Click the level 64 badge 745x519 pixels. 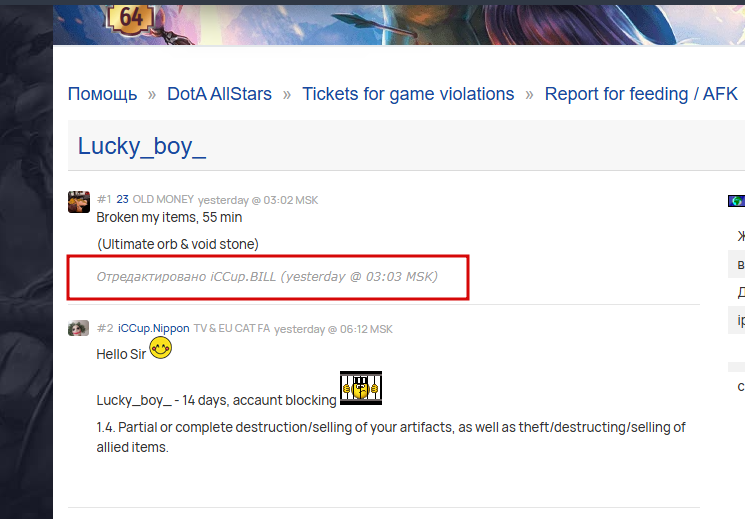click(x=130, y=18)
